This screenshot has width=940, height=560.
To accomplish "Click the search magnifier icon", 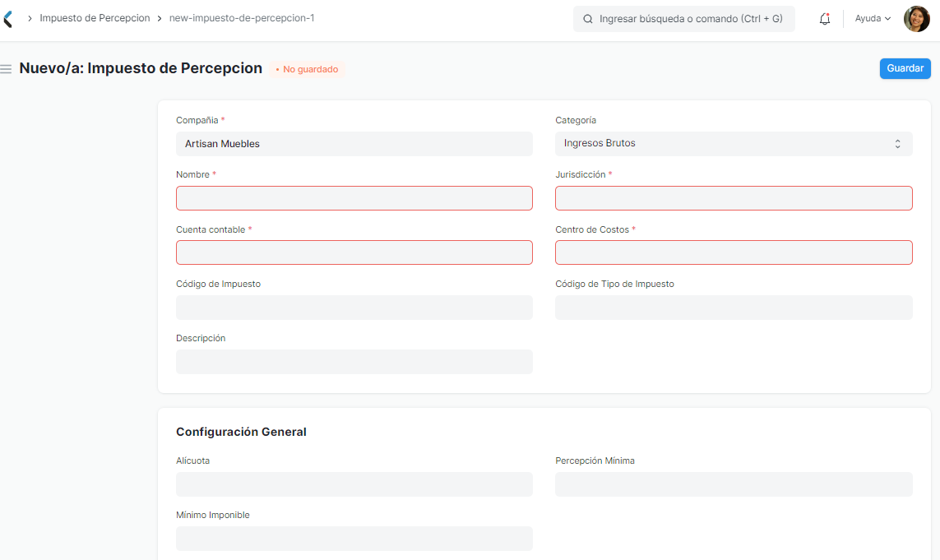I will [x=588, y=19].
